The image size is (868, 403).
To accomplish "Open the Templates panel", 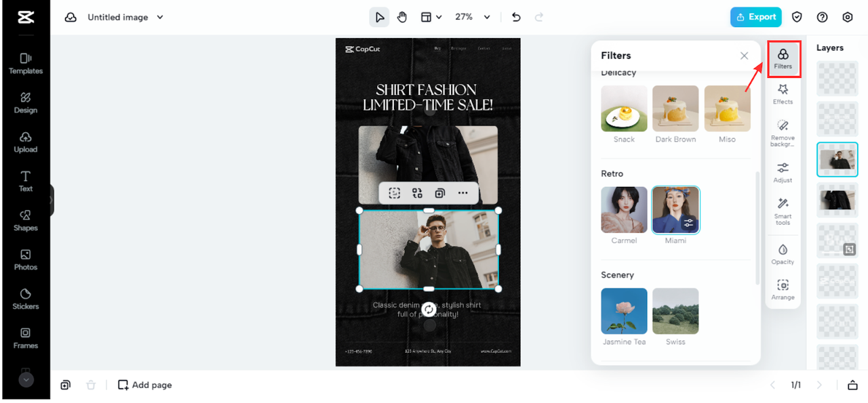I will point(26,64).
